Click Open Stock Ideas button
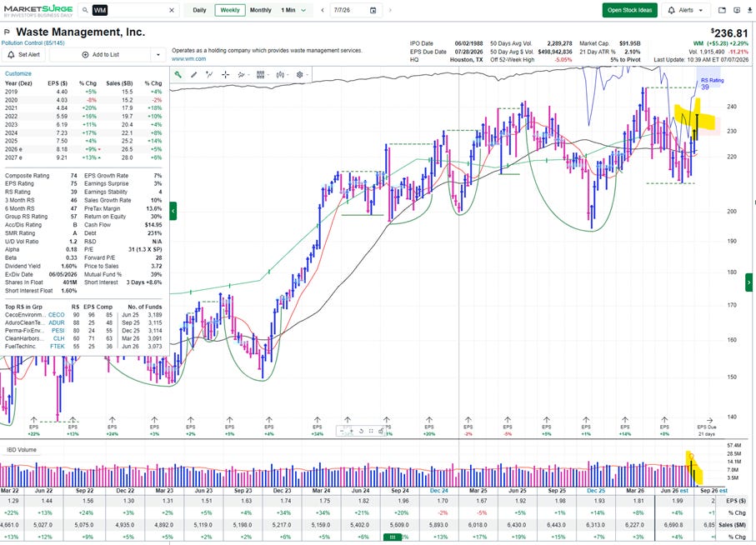The height and width of the screenshot is (545, 756). click(x=629, y=10)
